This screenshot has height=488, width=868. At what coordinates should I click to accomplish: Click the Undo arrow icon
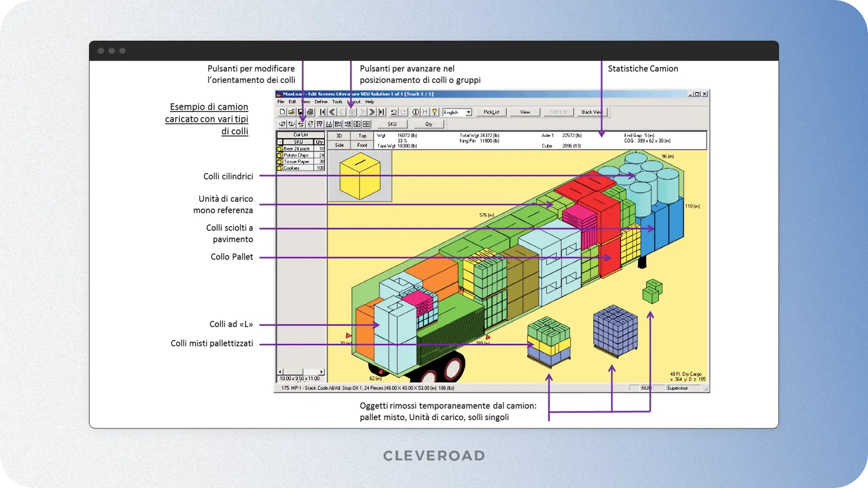pos(393,112)
